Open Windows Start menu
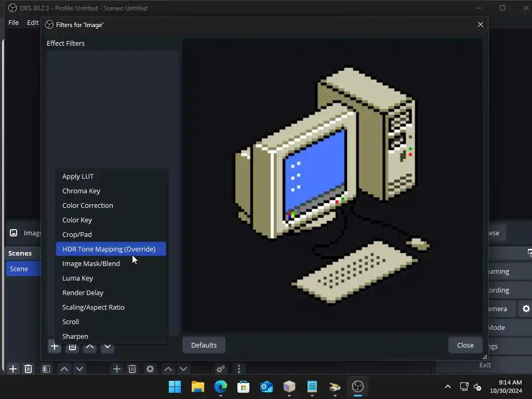 (175, 387)
